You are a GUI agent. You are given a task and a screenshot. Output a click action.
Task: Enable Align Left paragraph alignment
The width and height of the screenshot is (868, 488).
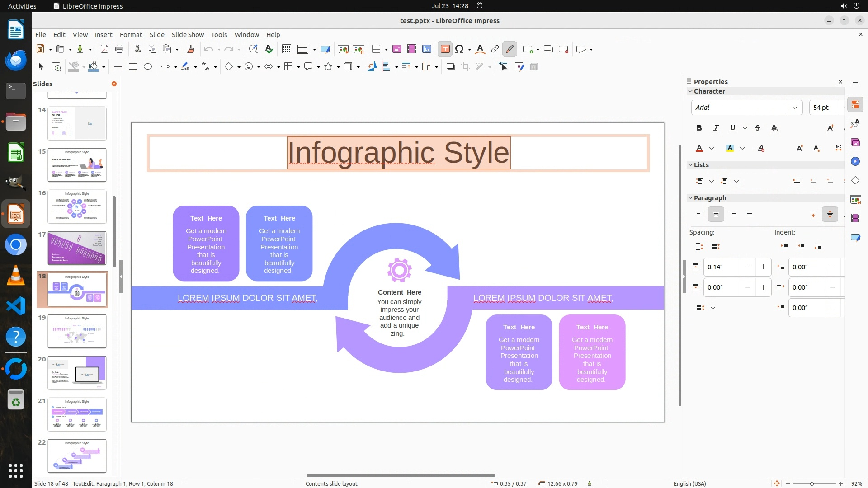click(x=699, y=215)
